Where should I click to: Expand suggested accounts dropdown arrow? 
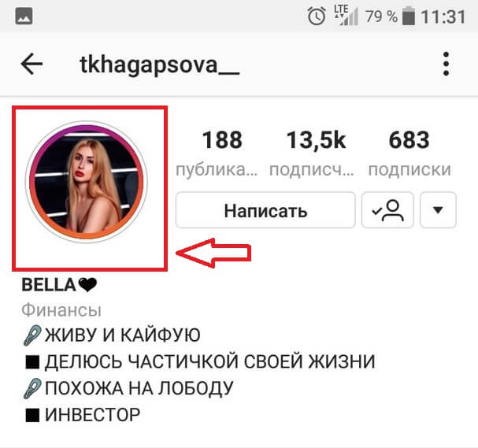(x=438, y=210)
